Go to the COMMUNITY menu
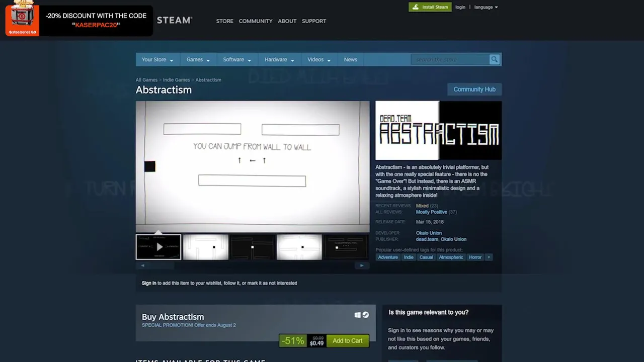 click(x=256, y=21)
